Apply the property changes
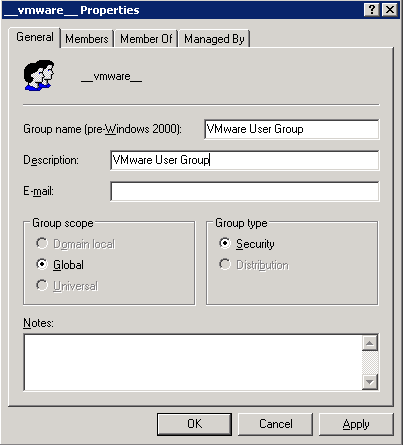The width and height of the screenshot is (403, 445). [x=356, y=424]
